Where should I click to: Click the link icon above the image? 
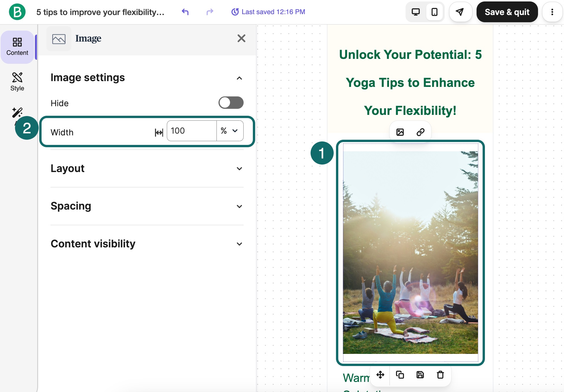point(420,132)
